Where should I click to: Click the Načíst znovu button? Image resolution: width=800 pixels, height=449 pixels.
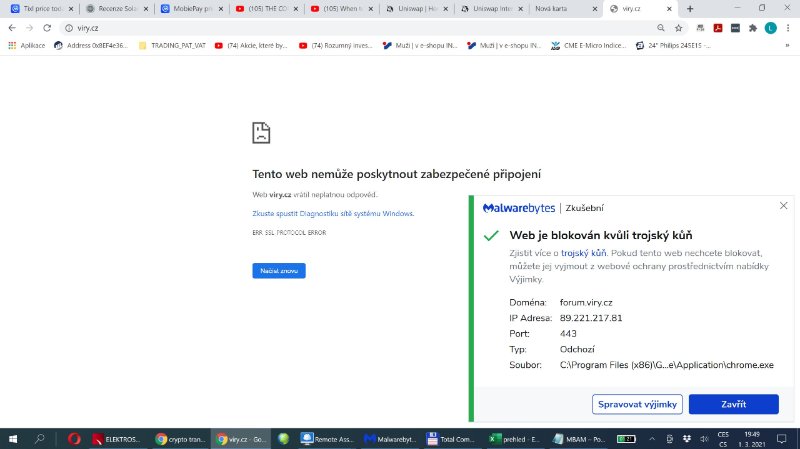click(279, 270)
